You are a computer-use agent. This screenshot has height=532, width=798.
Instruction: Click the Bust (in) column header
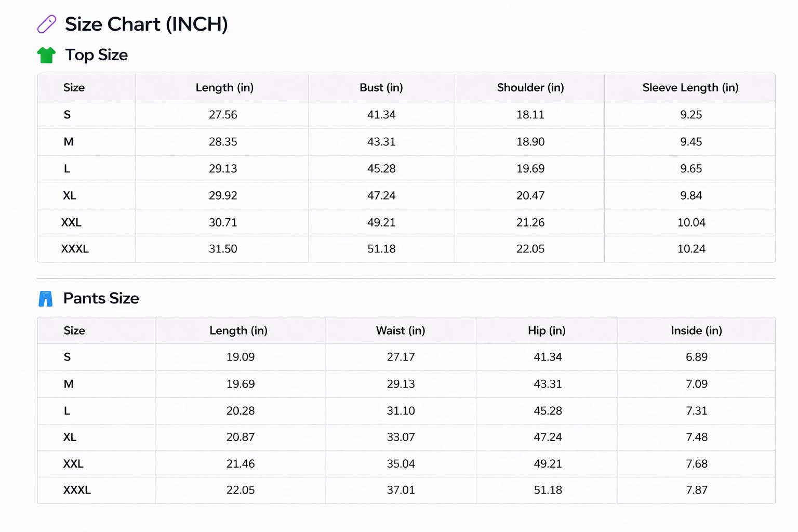[x=381, y=88]
